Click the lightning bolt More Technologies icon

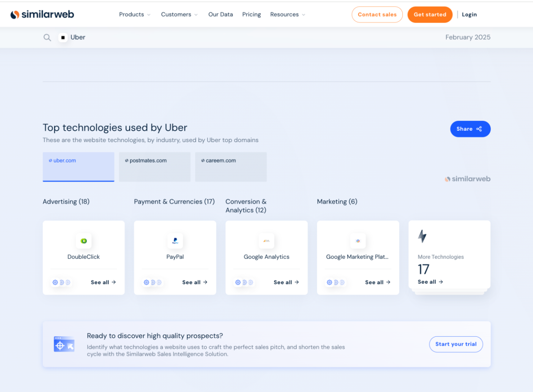422,236
